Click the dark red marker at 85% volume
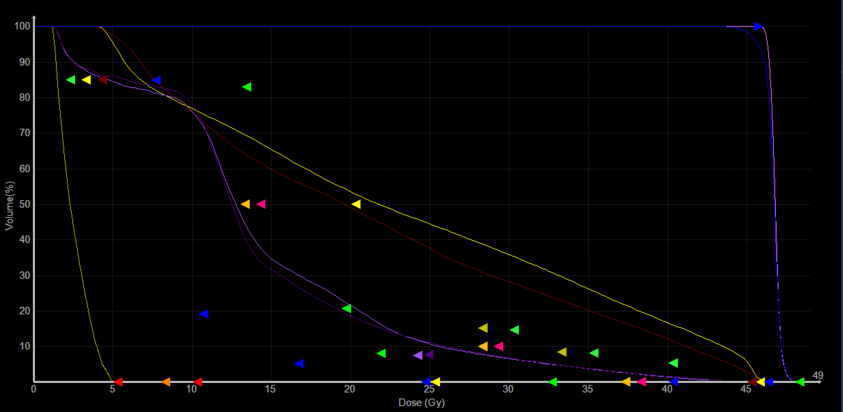This screenshot has width=843, height=412. (x=103, y=80)
